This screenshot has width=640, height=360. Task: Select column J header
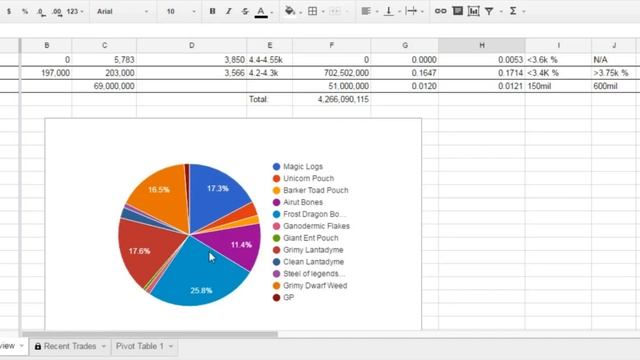pyautogui.click(x=614, y=45)
